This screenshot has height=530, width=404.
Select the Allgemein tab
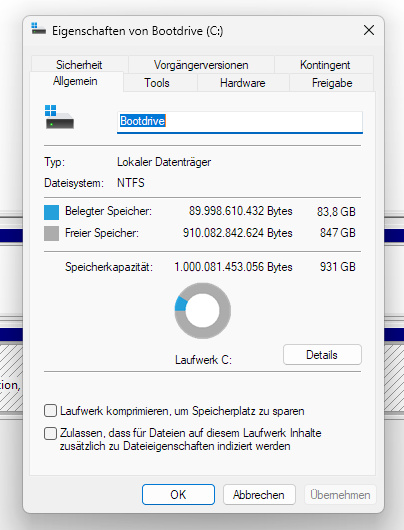75,81
